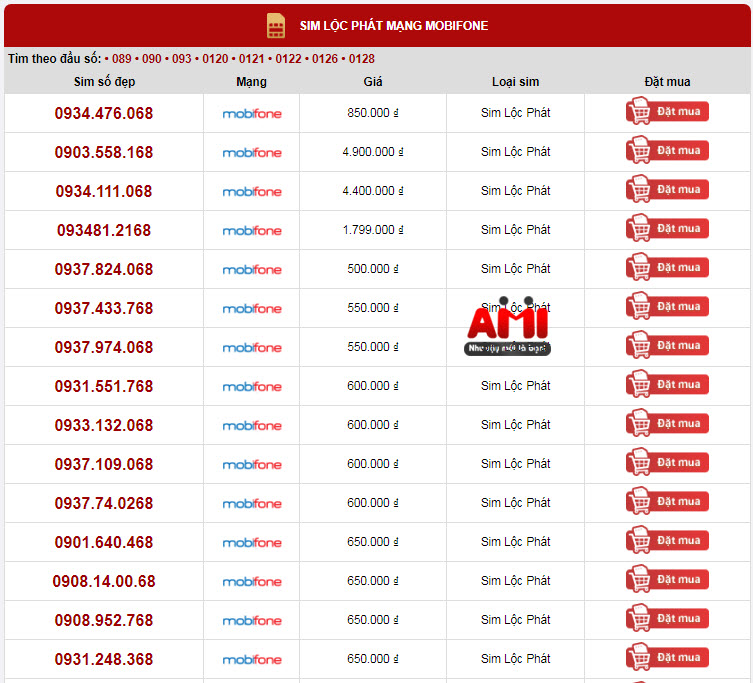Open number 0937.74.0268
This screenshot has width=753, height=683.
click(x=104, y=503)
